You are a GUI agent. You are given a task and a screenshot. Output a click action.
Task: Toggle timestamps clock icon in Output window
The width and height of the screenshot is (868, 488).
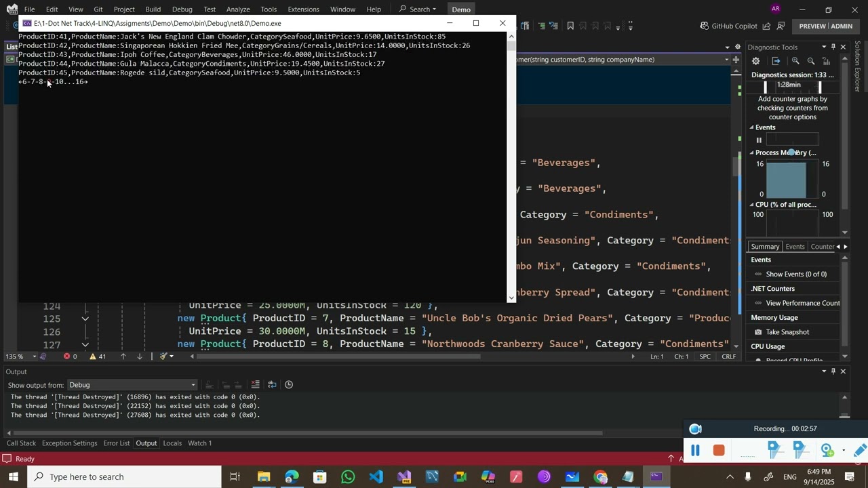[289, 385]
